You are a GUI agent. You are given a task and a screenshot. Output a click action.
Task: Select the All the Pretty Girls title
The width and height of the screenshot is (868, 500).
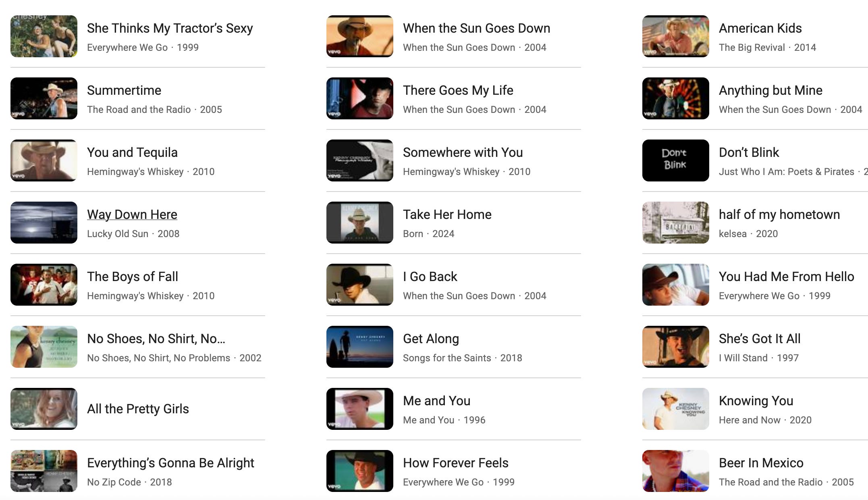138,409
